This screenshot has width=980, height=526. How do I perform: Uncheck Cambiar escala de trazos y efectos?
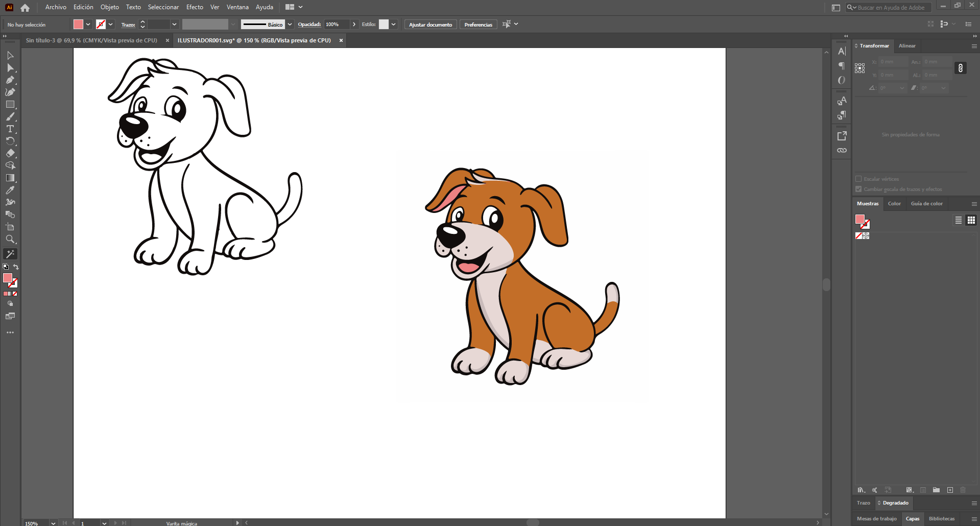tap(858, 189)
